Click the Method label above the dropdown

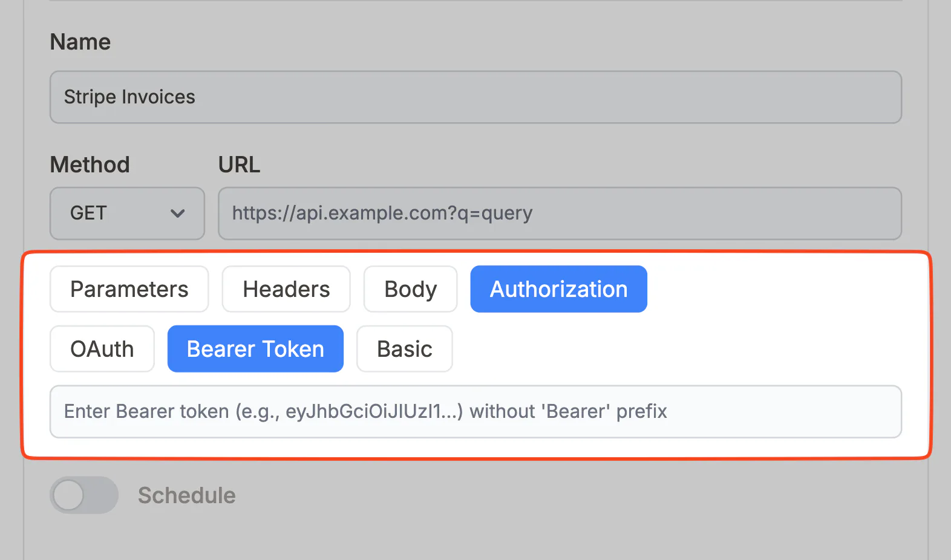point(90,164)
